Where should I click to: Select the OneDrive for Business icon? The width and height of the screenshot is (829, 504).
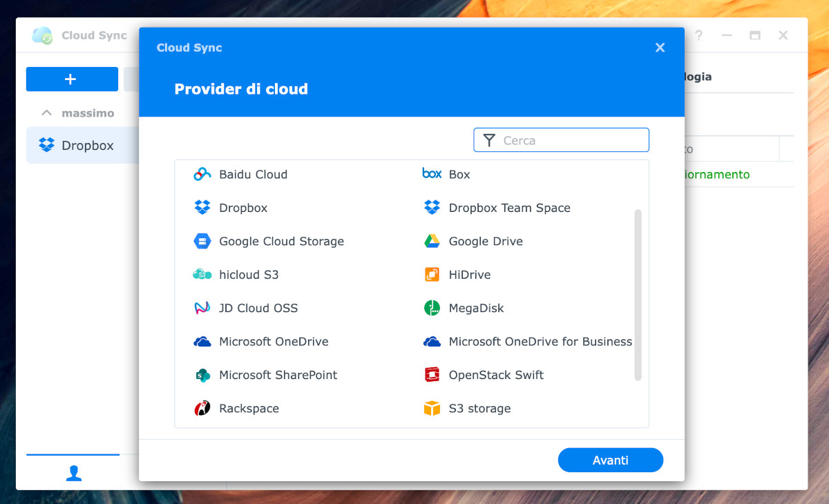432,342
